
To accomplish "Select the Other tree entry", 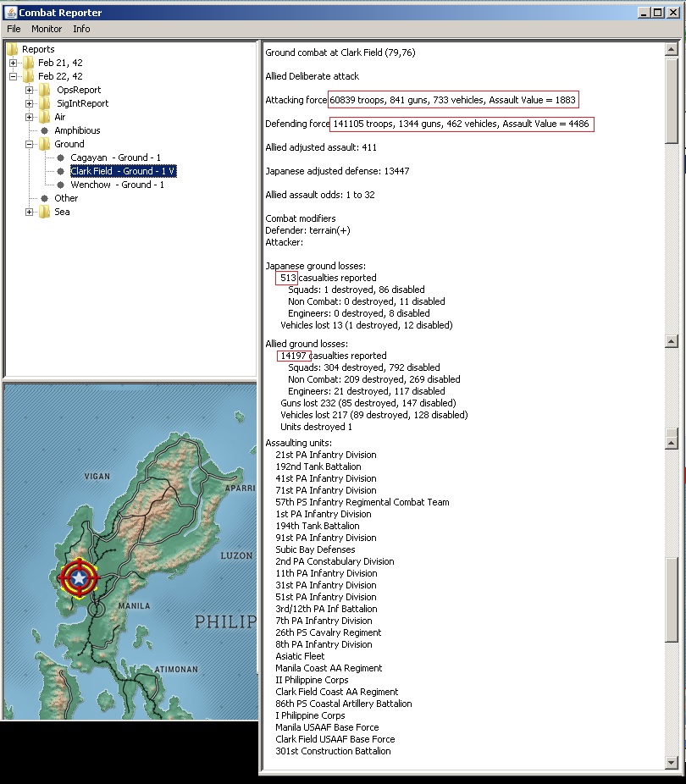I will pyautogui.click(x=66, y=198).
